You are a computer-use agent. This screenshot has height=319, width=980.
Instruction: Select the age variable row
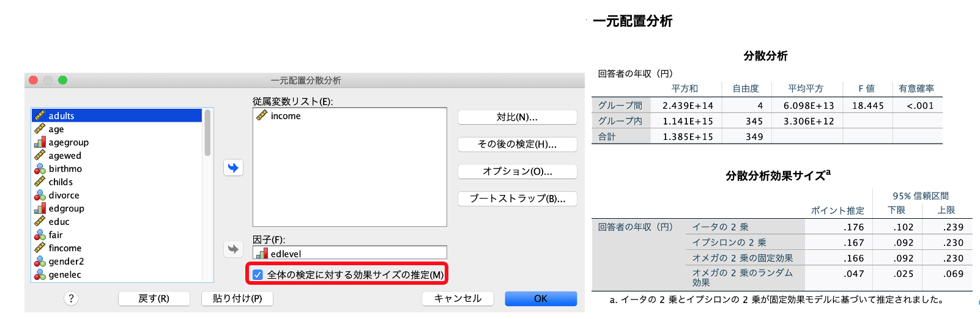117,129
